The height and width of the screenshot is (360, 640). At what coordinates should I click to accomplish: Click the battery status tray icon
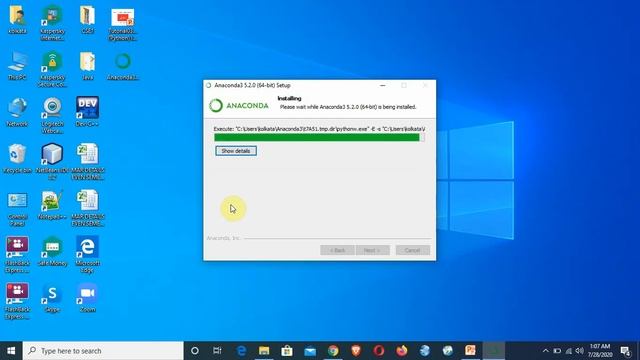point(557,351)
